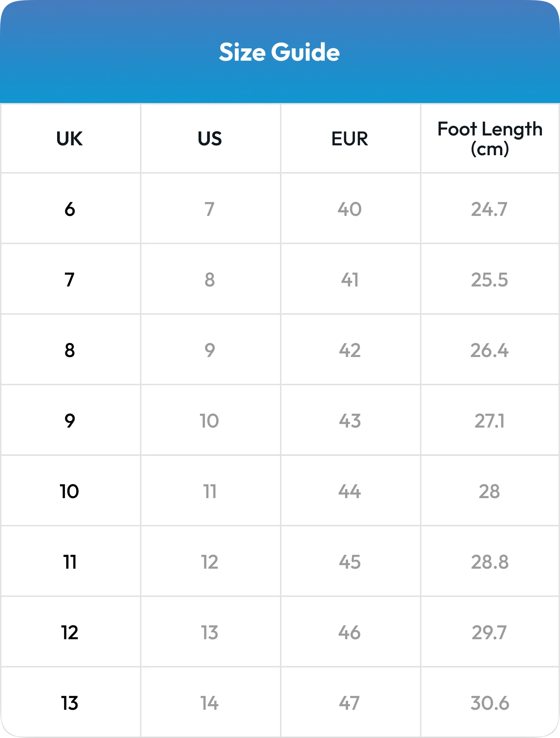Select UK size 6 cell
Viewport: 560px width, 738px height.
70,209
